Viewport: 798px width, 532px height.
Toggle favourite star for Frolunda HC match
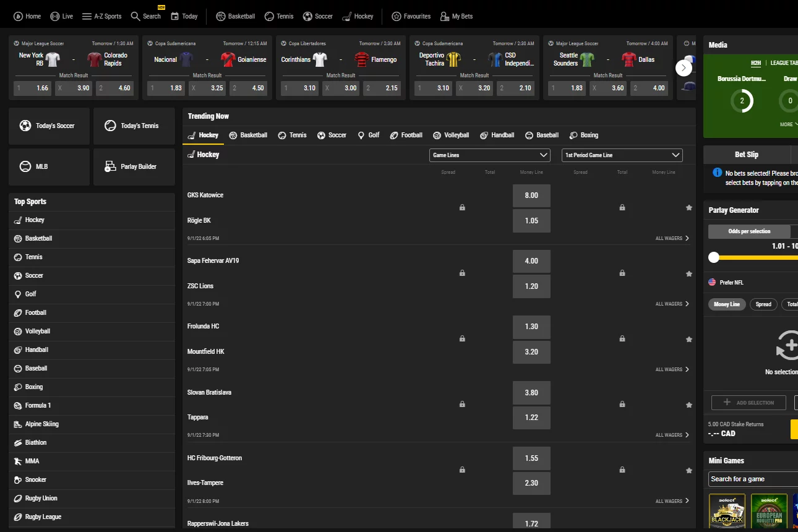pos(689,339)
